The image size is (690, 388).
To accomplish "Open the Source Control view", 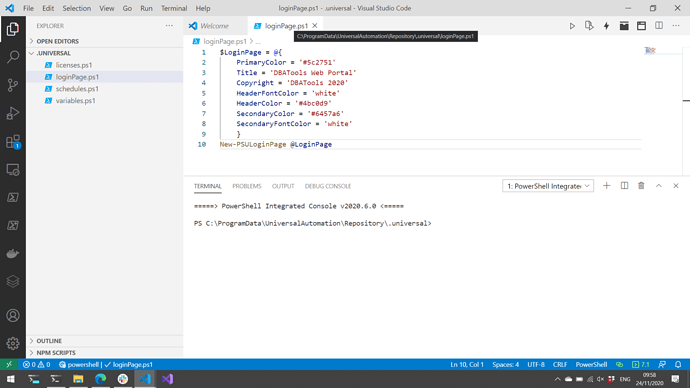I will [13, 85].
